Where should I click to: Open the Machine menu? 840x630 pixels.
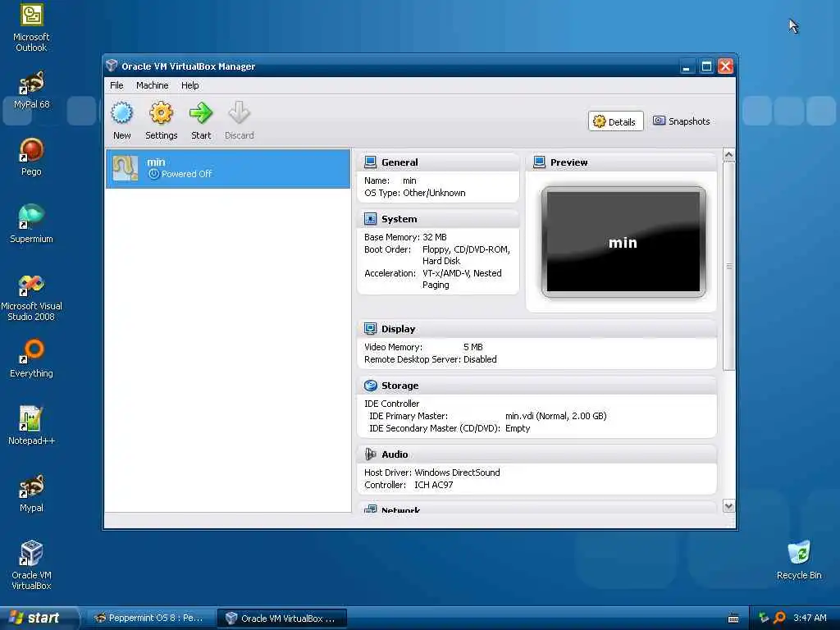pyautogui.click(x=152, y=85)
